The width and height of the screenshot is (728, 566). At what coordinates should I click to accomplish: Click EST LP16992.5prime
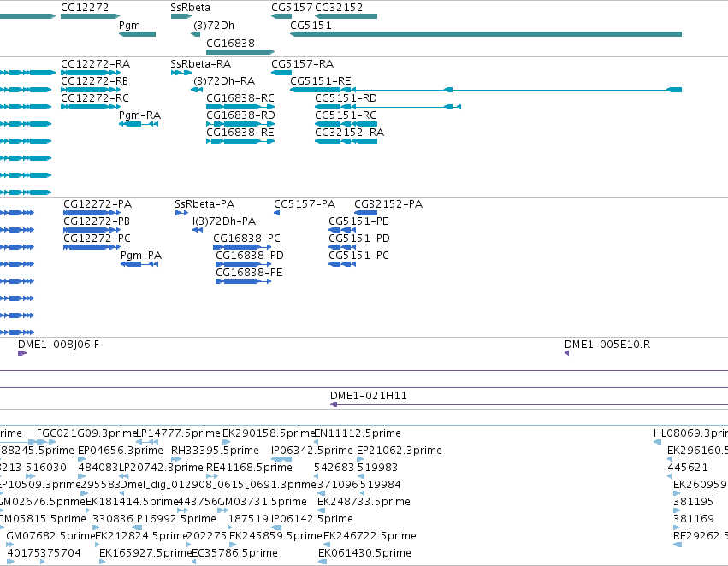click(137, 528)
